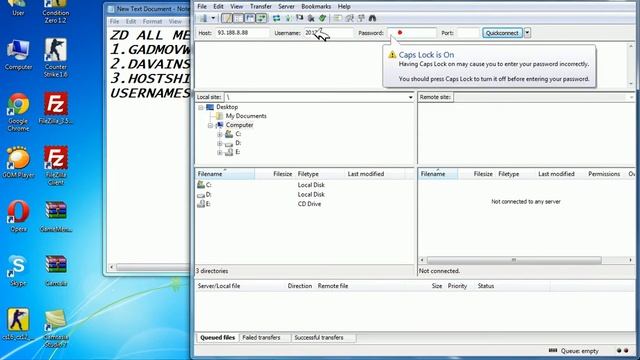The image size is (640, 360).
Task: Click the Username input field
Action: (328, 33)
